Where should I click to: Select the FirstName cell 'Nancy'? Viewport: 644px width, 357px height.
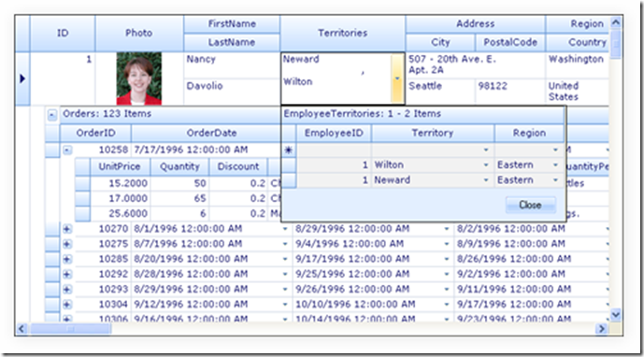click(x=232, y=64)
